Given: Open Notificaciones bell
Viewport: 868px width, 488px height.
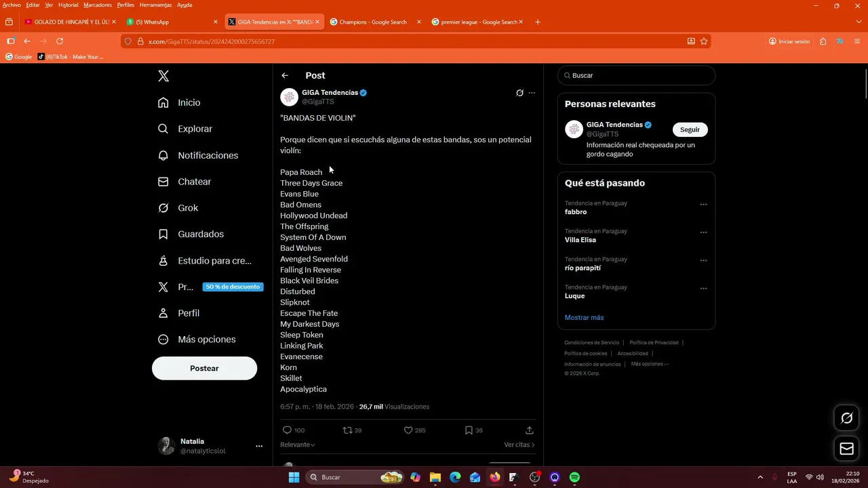Looking at the screenshot, I should coord(198,155).
